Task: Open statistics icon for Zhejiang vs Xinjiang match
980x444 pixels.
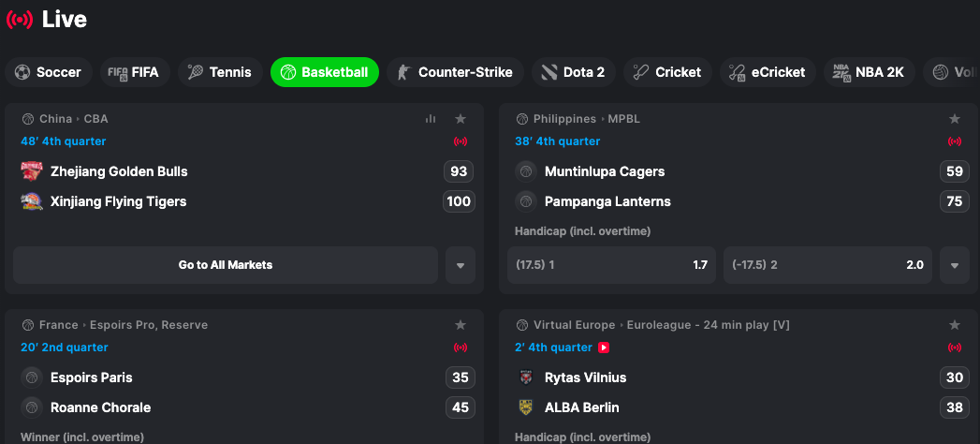Action: (430, 119)
